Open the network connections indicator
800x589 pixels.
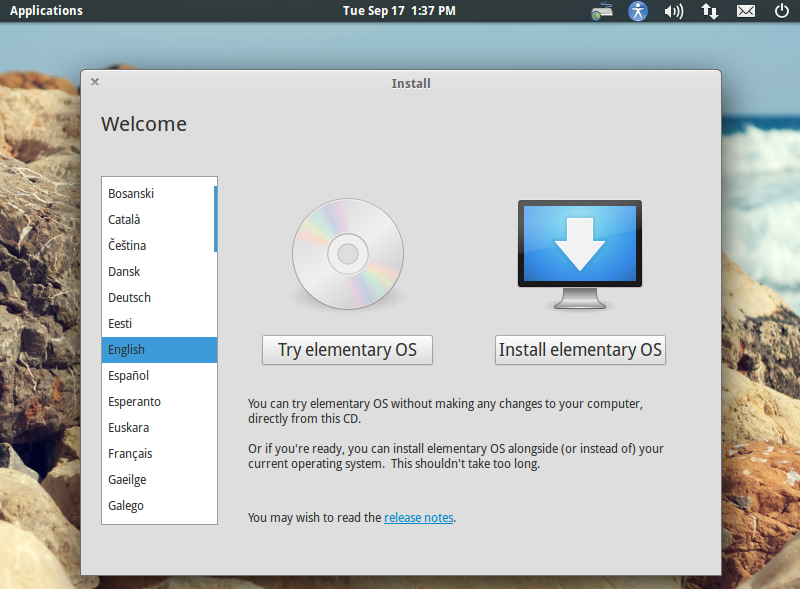710,11
